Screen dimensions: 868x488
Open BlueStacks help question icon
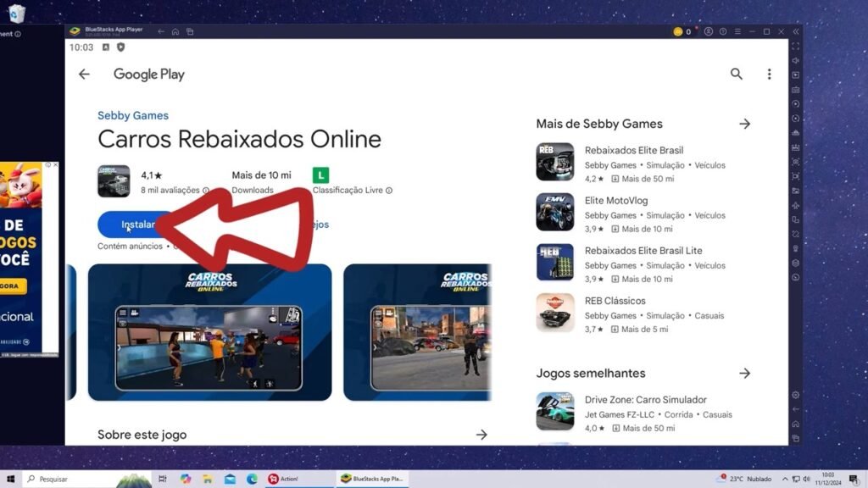click(x=723, y=31)
